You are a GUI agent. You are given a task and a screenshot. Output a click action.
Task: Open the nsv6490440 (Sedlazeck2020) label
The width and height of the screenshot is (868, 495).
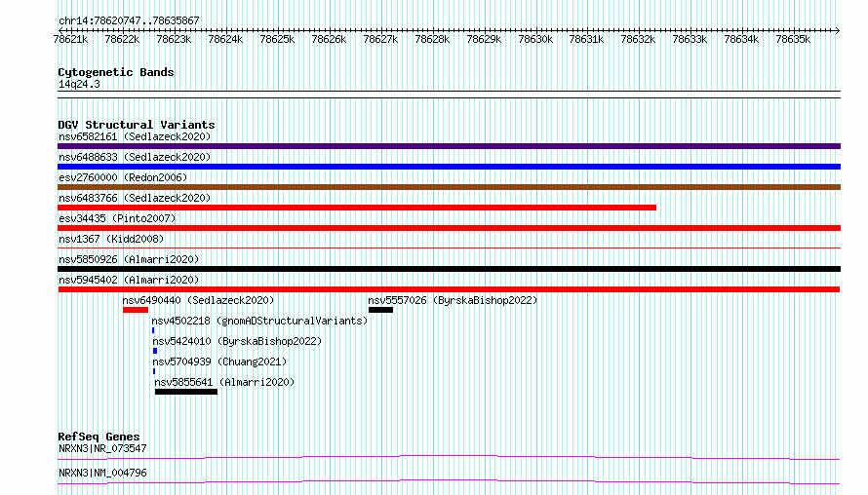(198, 300)
